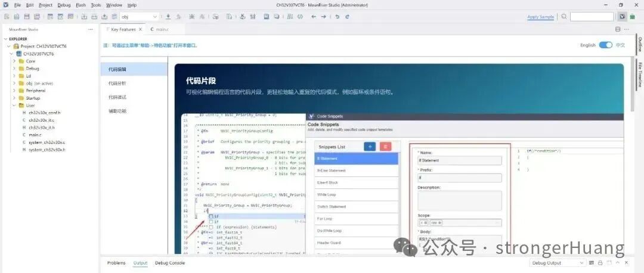
Task: Click the Apply Sample link
Action: point(540,17)
